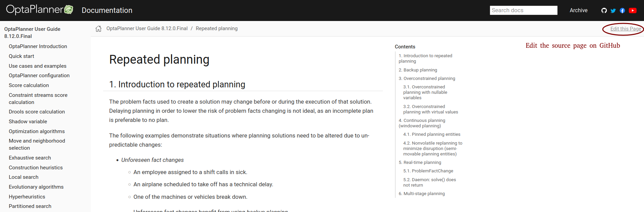The height and width of the screenshot is (212, 644).
Task: Open the Archive page
Action: pos(578,10)
